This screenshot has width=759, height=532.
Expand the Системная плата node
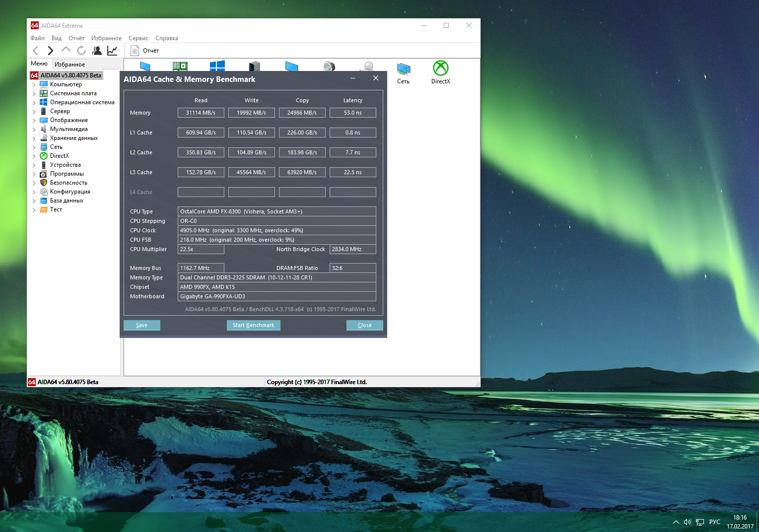pos(34,93)
